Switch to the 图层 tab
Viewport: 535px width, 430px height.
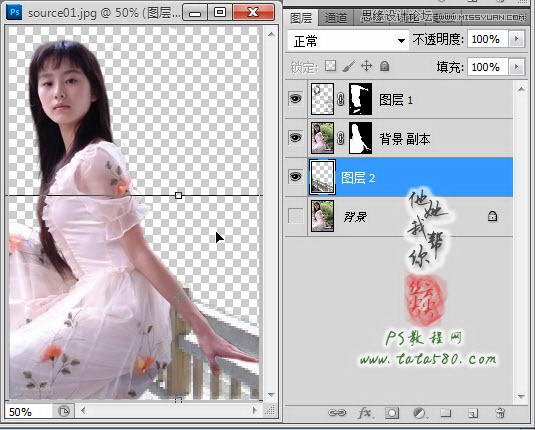(x=301, y=17)
